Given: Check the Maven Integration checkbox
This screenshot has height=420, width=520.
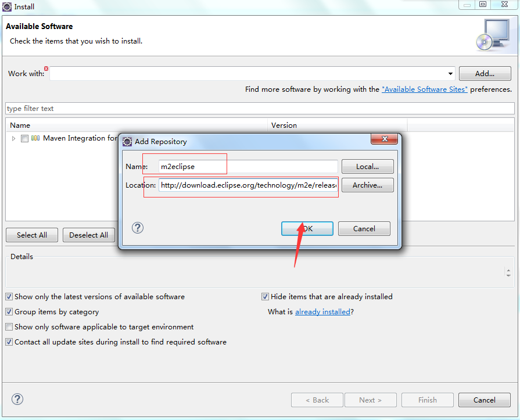Looking at the screenshot, I should tap(24, 139).
